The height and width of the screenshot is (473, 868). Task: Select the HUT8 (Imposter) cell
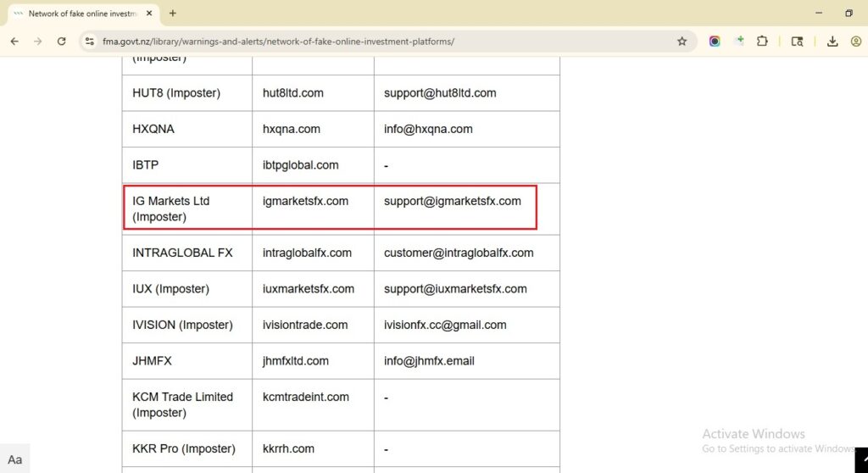pyautogui.click(x=187, y=93)
